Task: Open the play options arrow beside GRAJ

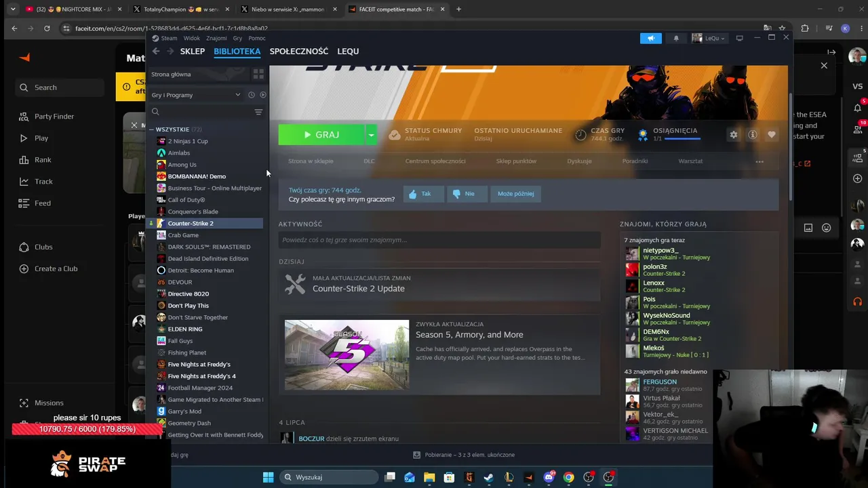Action: pos(371,135)
